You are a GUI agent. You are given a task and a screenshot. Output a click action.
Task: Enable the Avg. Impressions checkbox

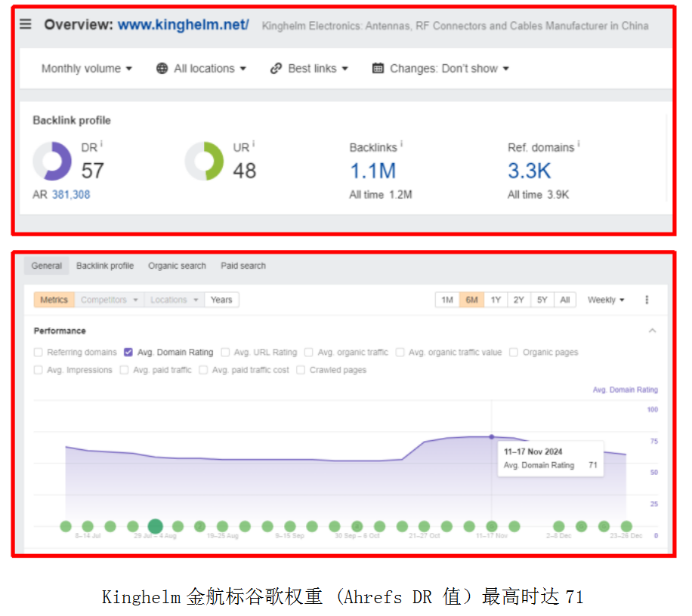39,370
